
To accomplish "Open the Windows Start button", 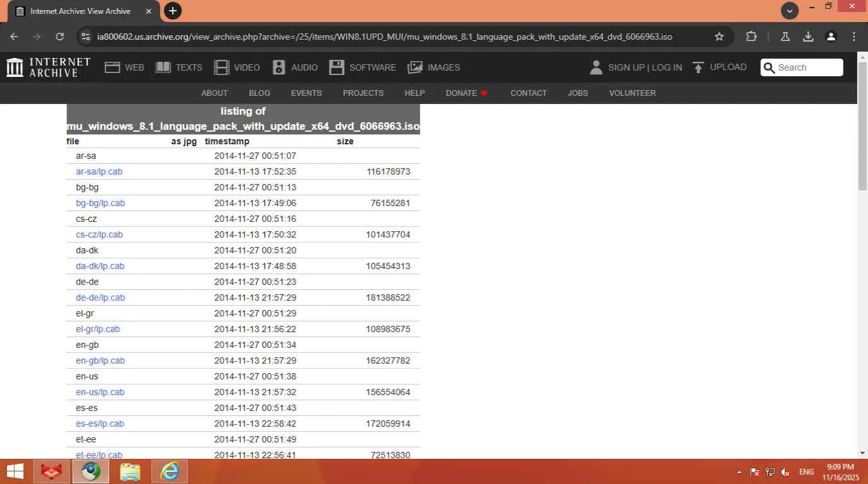I will [x=15, y=471].
